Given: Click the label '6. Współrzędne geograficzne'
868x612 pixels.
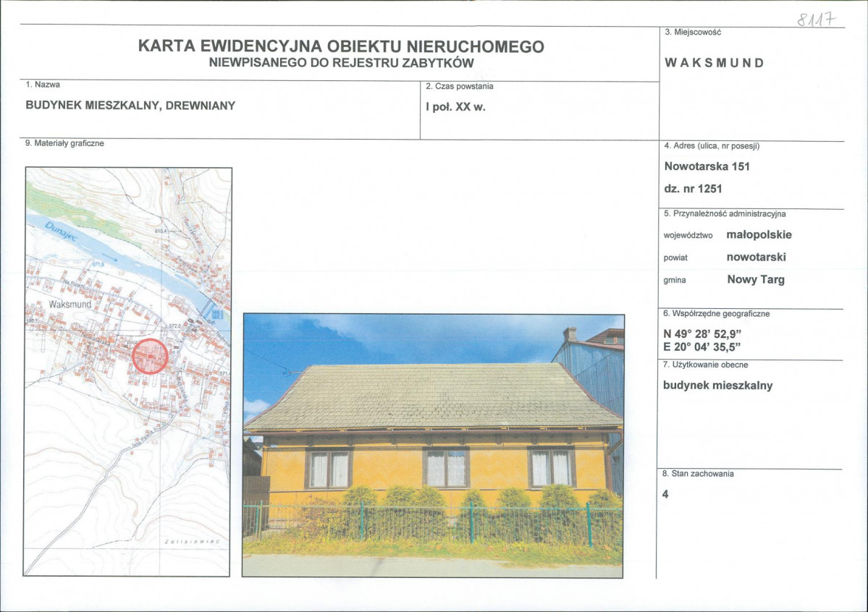Looking at the screenshot, I should click(716, 314).
